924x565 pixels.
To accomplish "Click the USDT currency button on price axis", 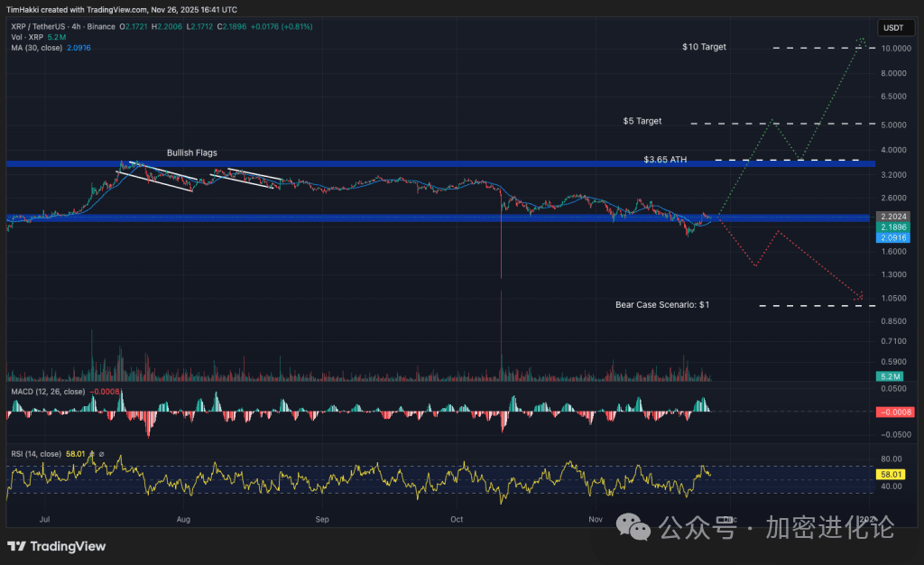I will 895,27.
